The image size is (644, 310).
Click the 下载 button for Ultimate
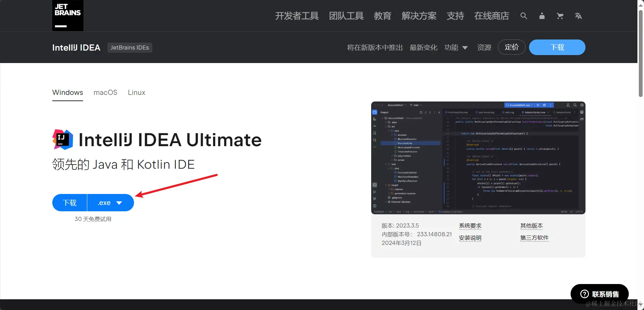pyautogui.click(x=70, y=203)
